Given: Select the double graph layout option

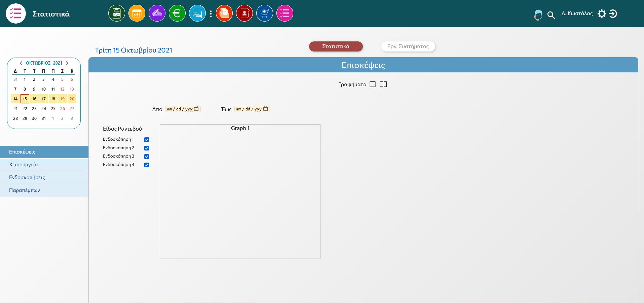Looking at the screenshot, I should pos(383,84).
